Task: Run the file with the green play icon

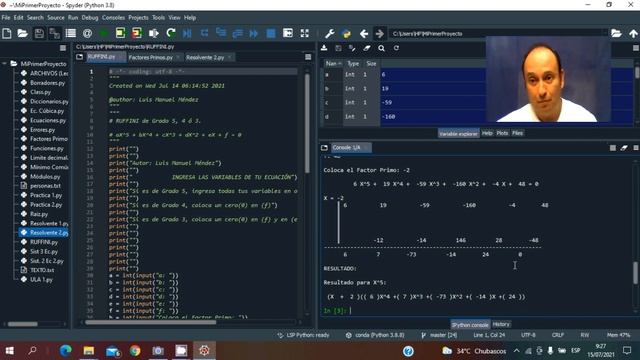Action: point(104,33)
